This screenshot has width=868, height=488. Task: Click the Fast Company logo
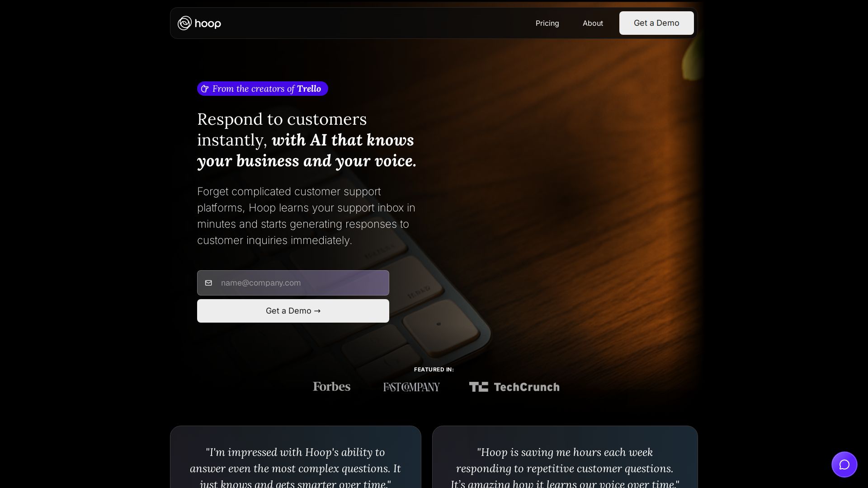click(x=411, y=387)
